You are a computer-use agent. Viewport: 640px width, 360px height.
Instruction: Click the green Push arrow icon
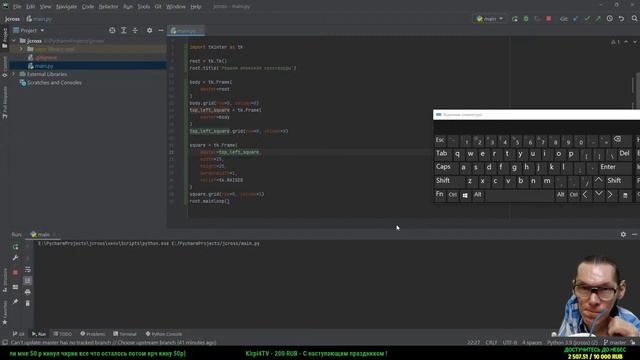(598, 19)
